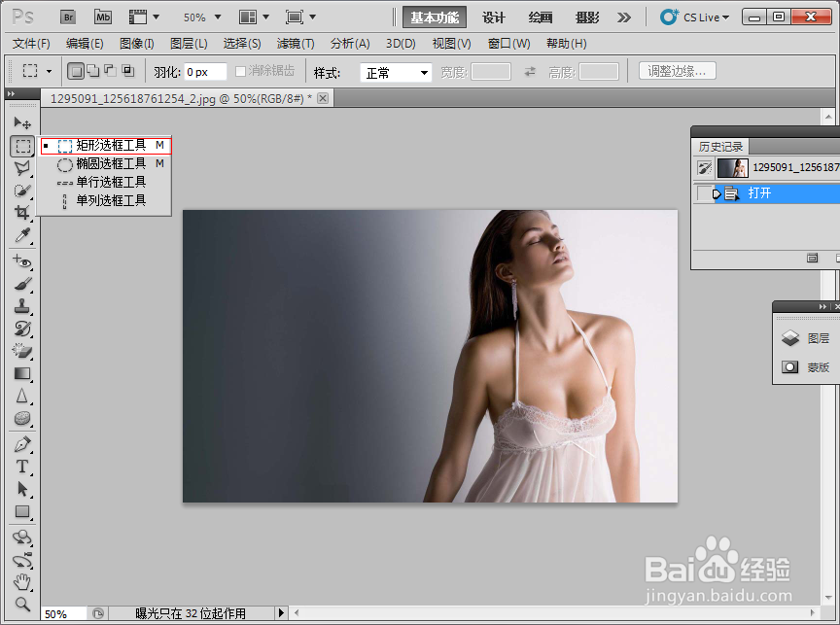
Task: Set history brush source on the snapshot thumbnail
Action: click(x=705, y=167)
